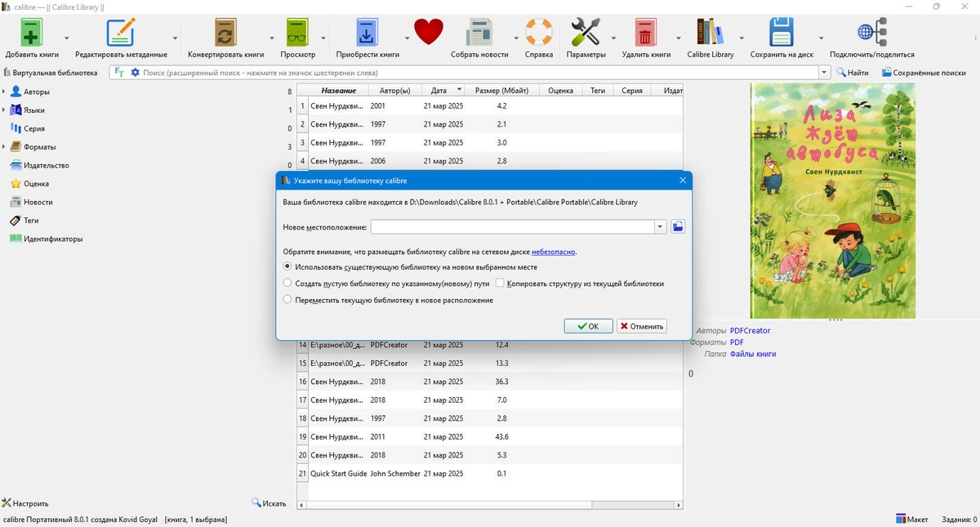
Task: Select Создать пустую библиотеку radio option
Action: [x=287, y=283]
